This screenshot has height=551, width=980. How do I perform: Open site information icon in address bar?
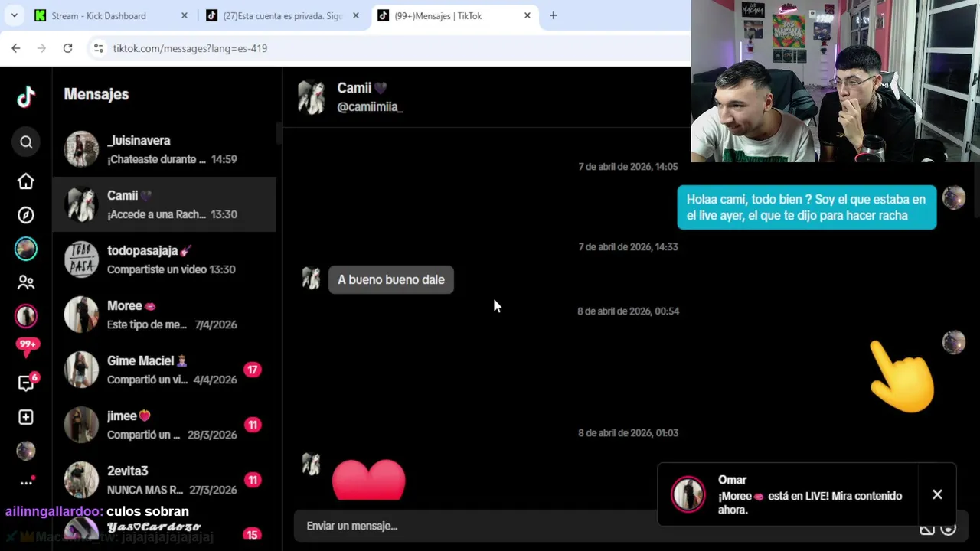(98, 48)
